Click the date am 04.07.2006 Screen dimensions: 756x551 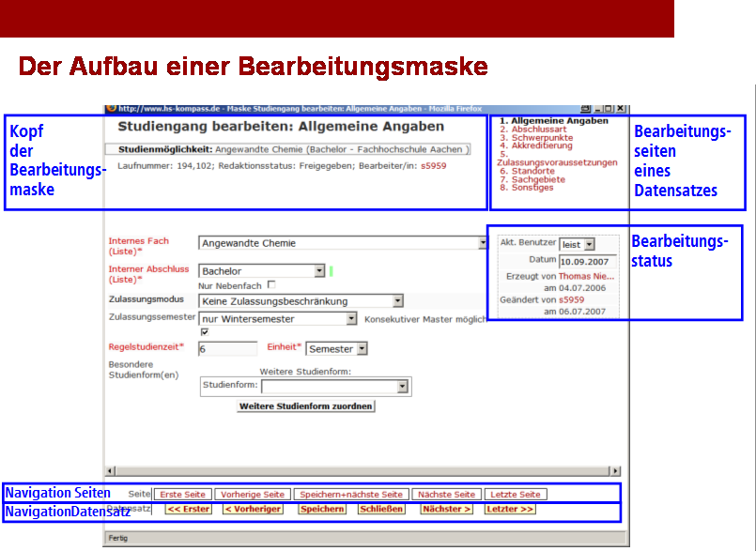[575, 288]
